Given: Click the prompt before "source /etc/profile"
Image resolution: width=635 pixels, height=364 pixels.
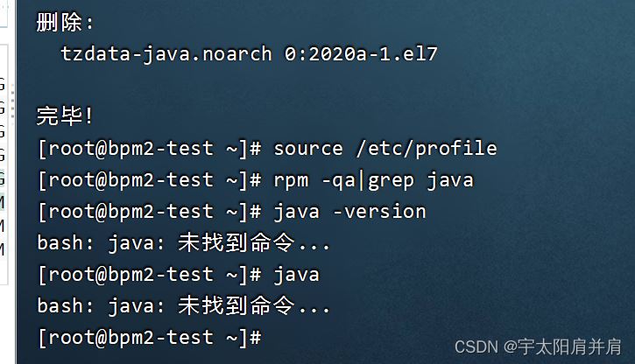Looking at the screenshot, I should (x=150, y=149).
